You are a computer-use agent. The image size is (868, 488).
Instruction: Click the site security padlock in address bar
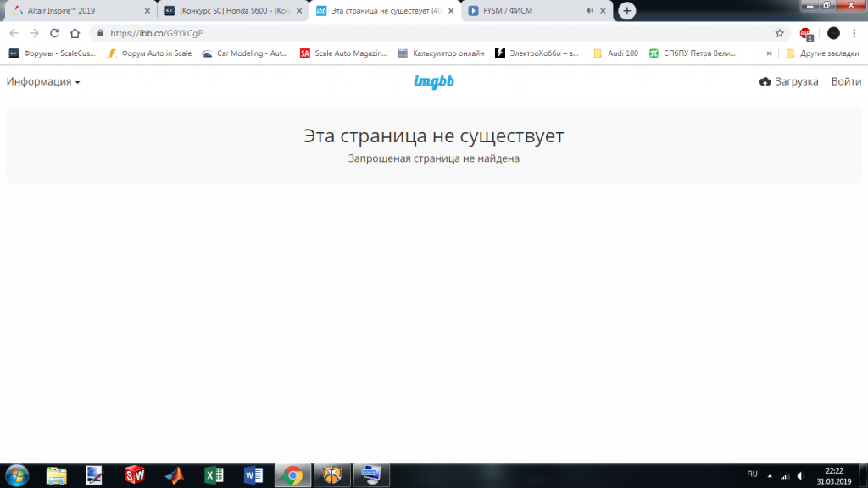(102, 31)
